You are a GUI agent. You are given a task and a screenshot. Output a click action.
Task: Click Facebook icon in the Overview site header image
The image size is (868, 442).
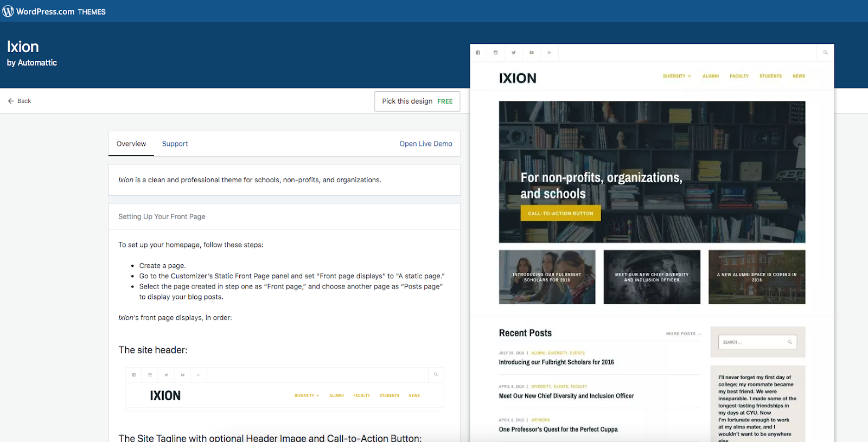134,375
